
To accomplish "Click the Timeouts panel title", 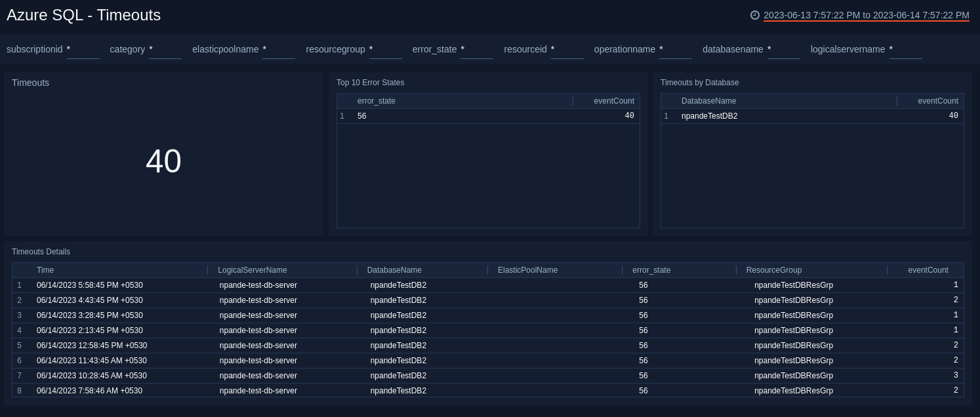I will (30, 83).
